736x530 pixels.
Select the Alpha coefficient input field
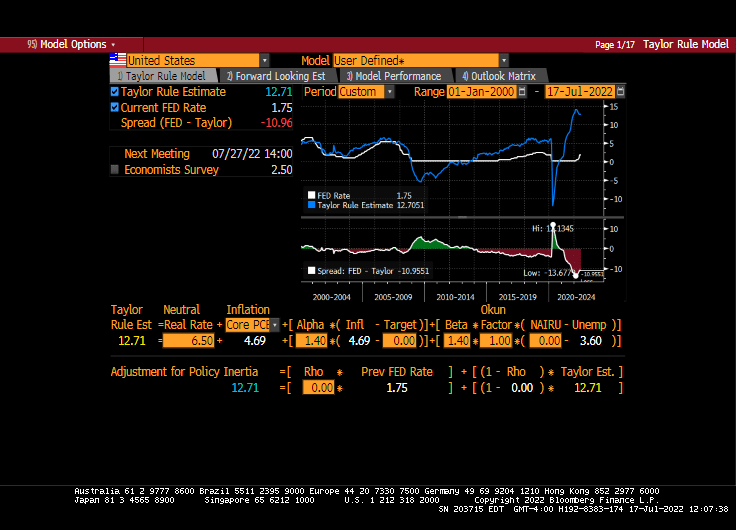click(314, 341)
